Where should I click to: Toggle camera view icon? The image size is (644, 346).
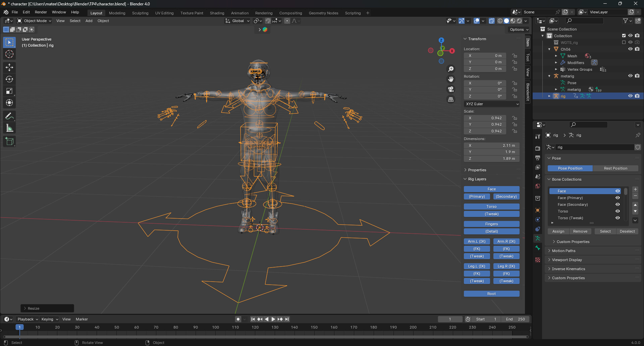pyautogui.click(x=451, y=89)
